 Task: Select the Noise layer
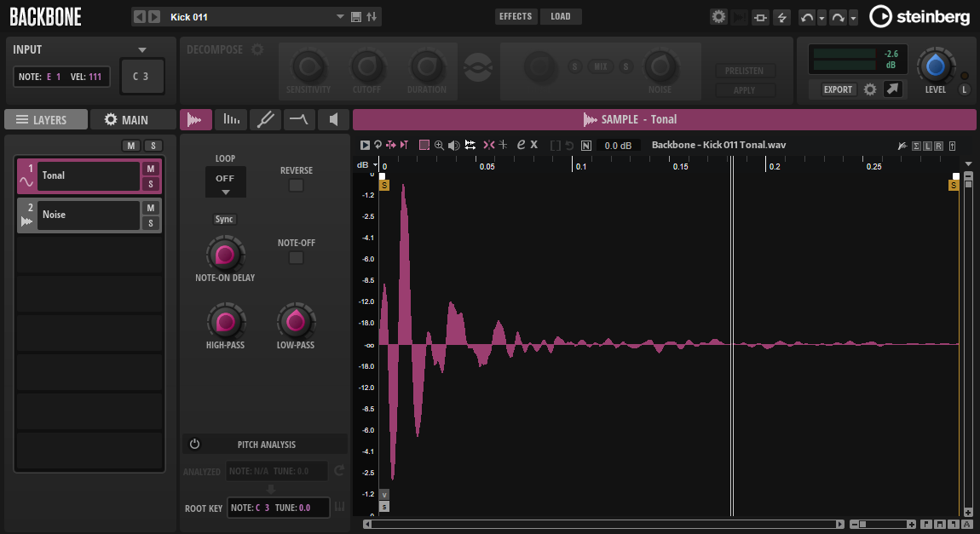88,215
